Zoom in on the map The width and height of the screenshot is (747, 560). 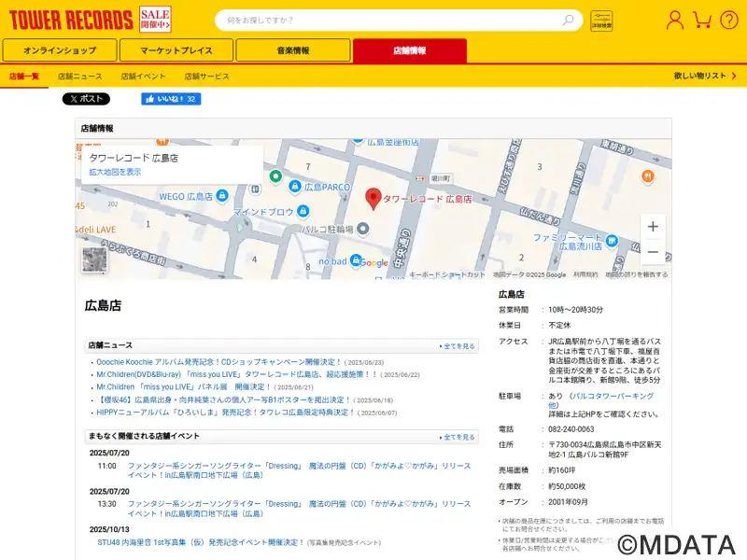(653, 227)
